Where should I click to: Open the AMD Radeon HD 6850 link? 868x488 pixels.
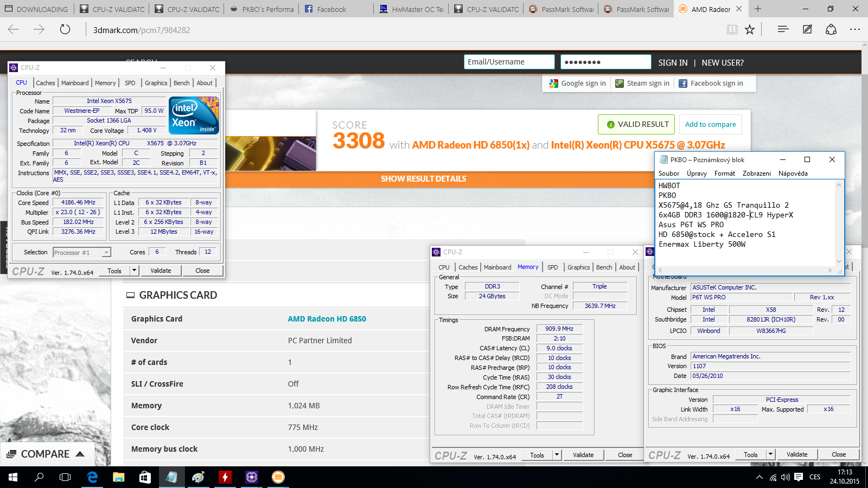coord(327,319)
